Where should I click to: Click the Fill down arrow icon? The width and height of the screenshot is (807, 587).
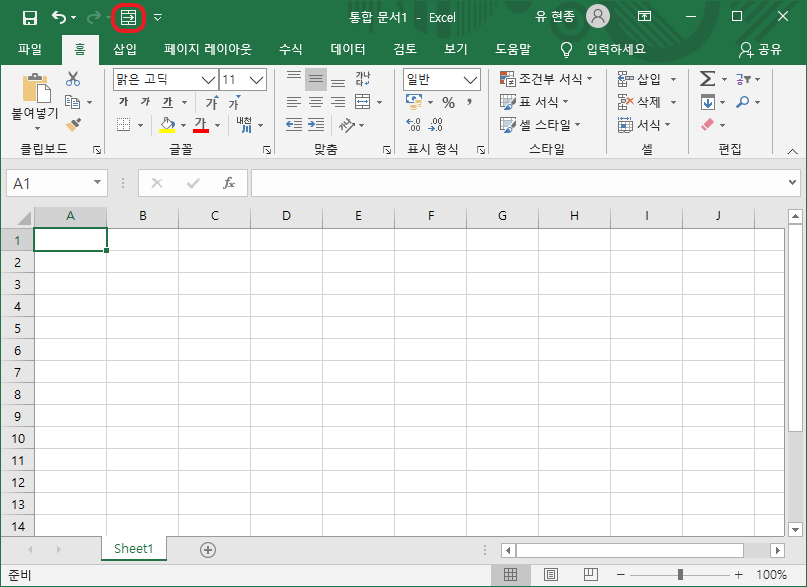coord(708,102)
